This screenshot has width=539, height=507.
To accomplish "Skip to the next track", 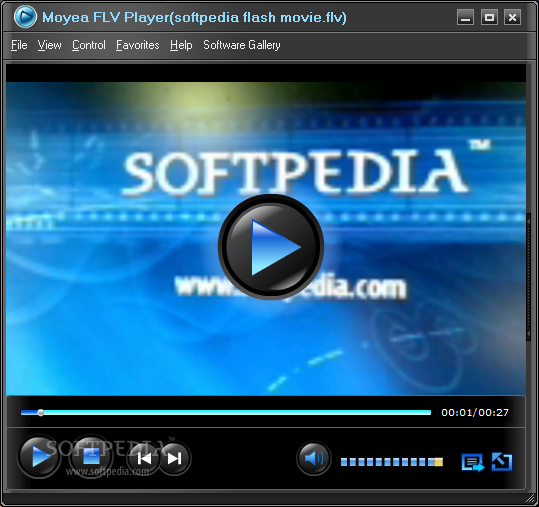I will click(x=174, y=459).
